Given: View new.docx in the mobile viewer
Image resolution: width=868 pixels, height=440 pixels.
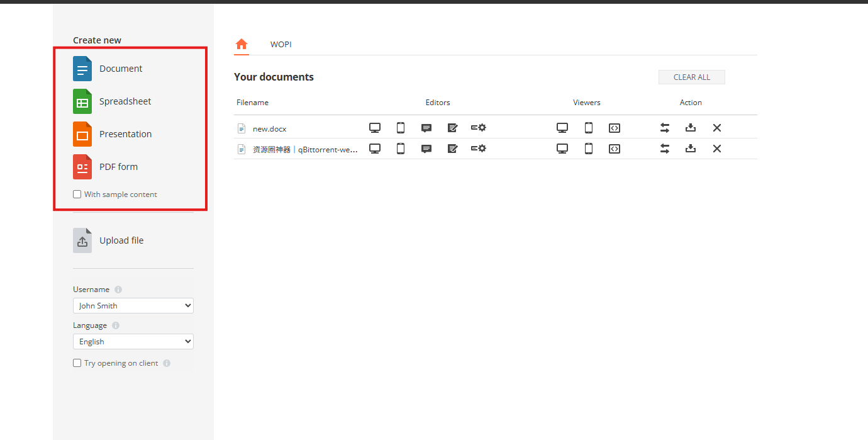Looking at the screenshot, I should click(x=589, y=128).
